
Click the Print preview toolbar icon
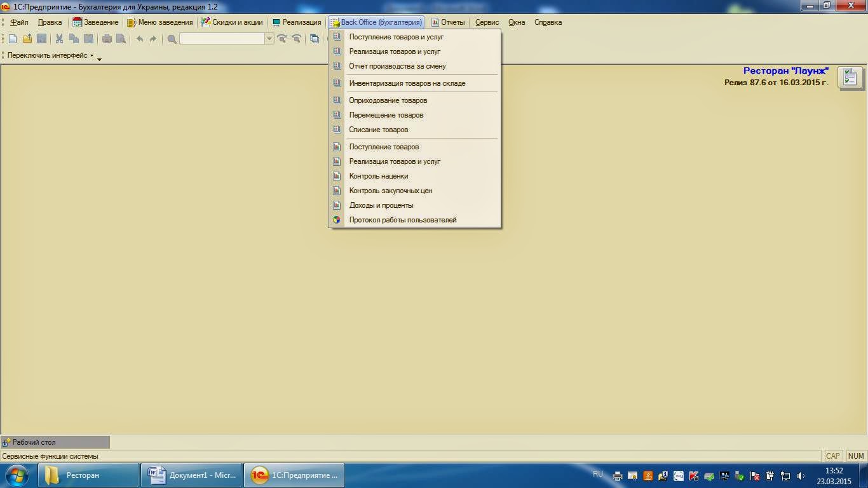[x=121, y=39]
